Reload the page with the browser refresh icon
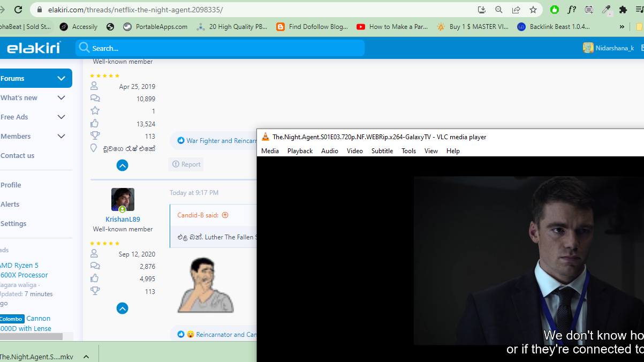The width and height of the screenshot is (644, 362). [x=18, y=10]
